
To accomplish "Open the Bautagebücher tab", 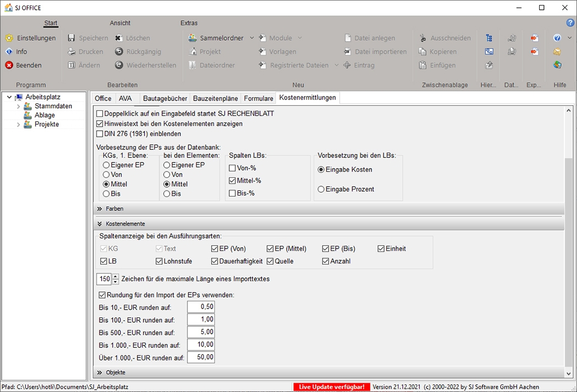I will [x=165, y=98].
